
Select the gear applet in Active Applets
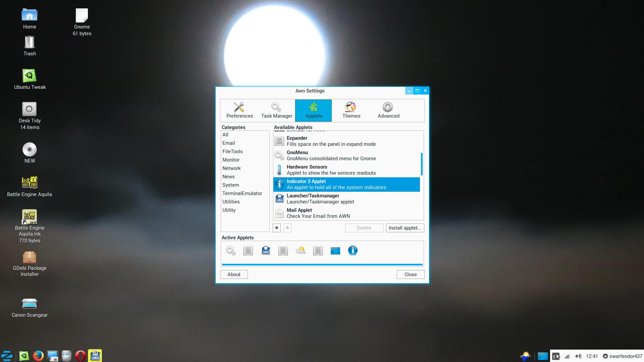231,251
